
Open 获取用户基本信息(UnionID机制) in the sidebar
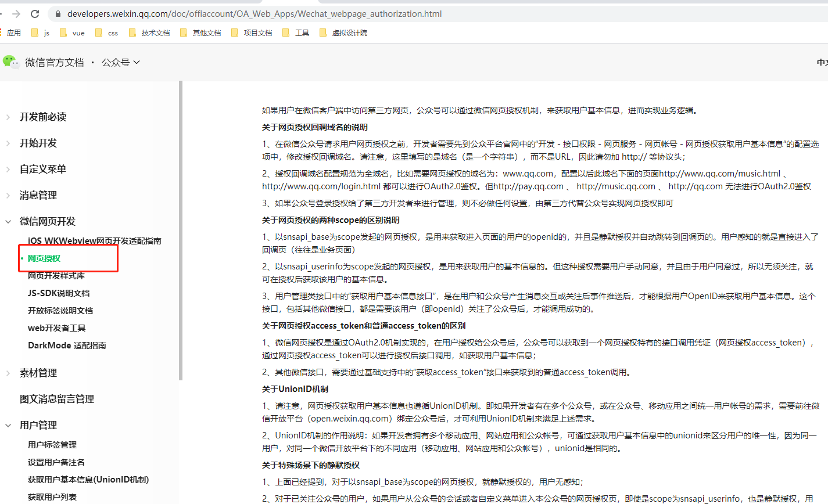[88, 480]
